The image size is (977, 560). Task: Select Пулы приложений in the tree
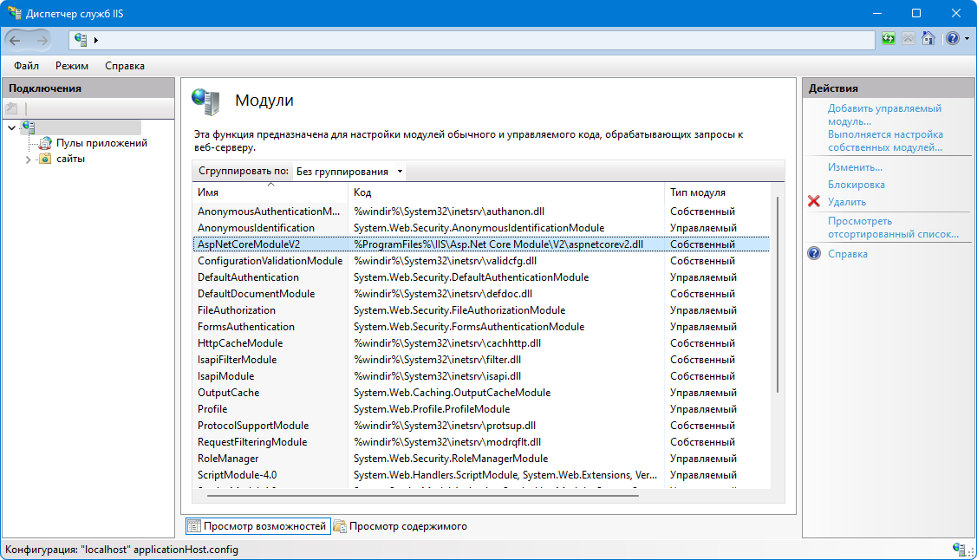coord(101,143)
